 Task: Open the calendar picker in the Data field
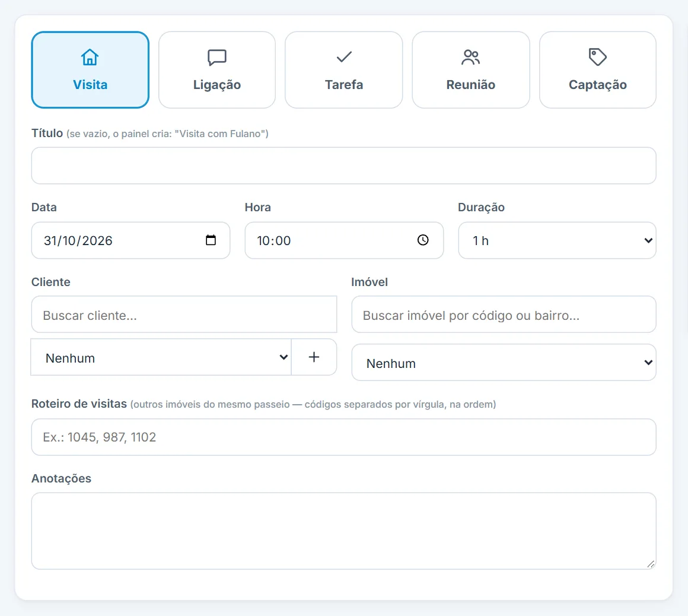[211, 240]
